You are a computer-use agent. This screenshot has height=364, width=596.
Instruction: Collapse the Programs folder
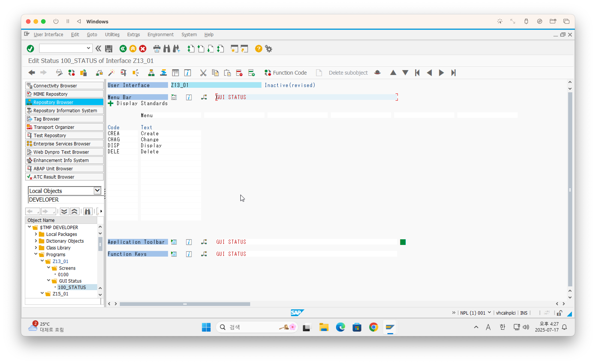click(36, 254)
